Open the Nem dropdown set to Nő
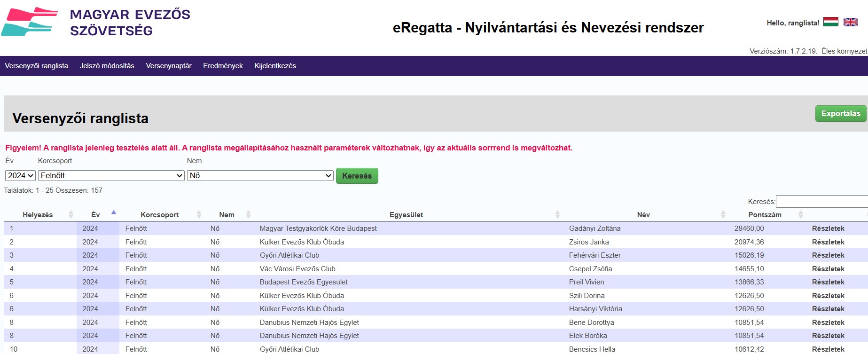Viewport: 868px width, 354px height. (260, 175)
